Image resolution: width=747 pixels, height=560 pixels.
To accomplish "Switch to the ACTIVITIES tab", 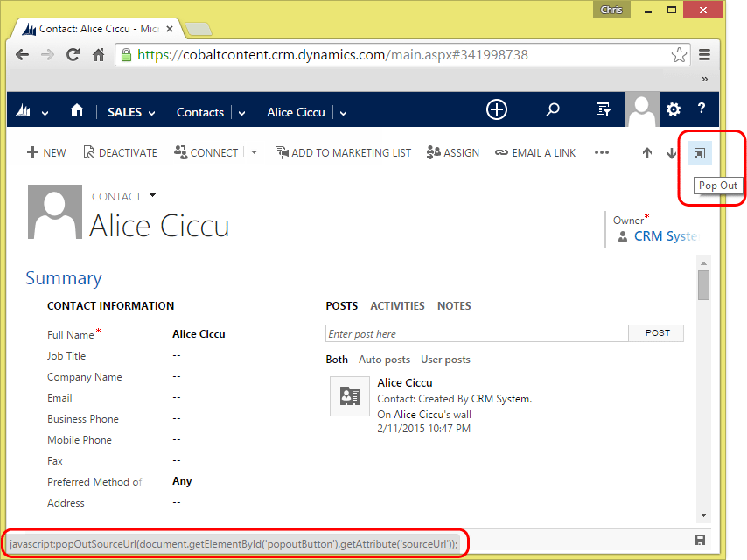I will [x=397, y=306].
